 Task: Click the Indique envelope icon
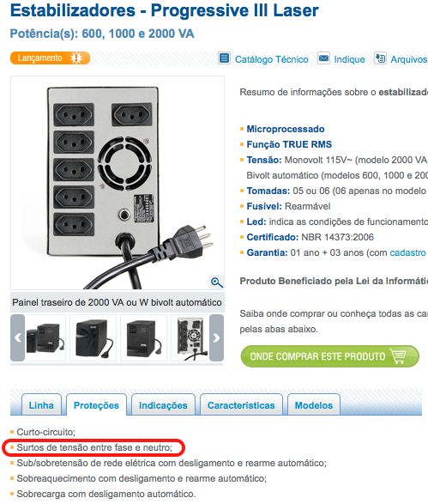click(323, 58)
